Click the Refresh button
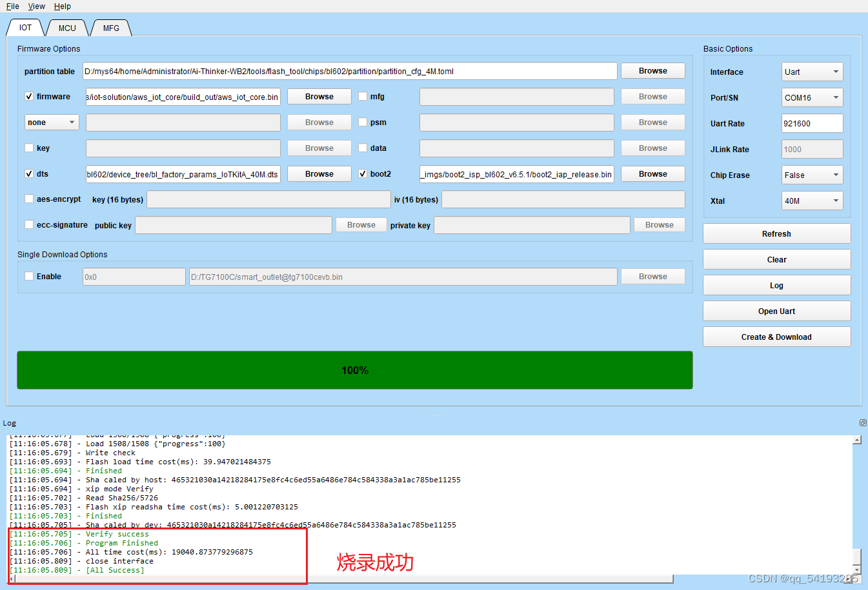Image resolution: width=868 pixels, height=590 pixels. pyautogui.click(x=776, y=233)
